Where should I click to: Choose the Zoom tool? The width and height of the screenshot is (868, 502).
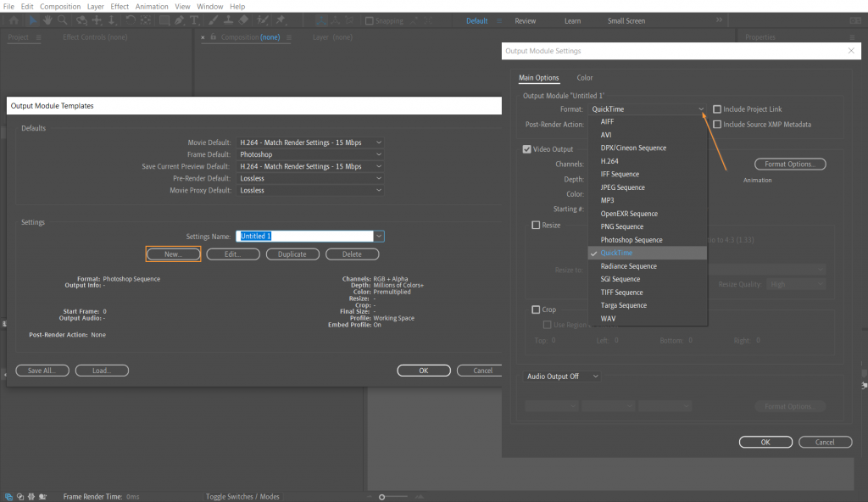(61, 20)
